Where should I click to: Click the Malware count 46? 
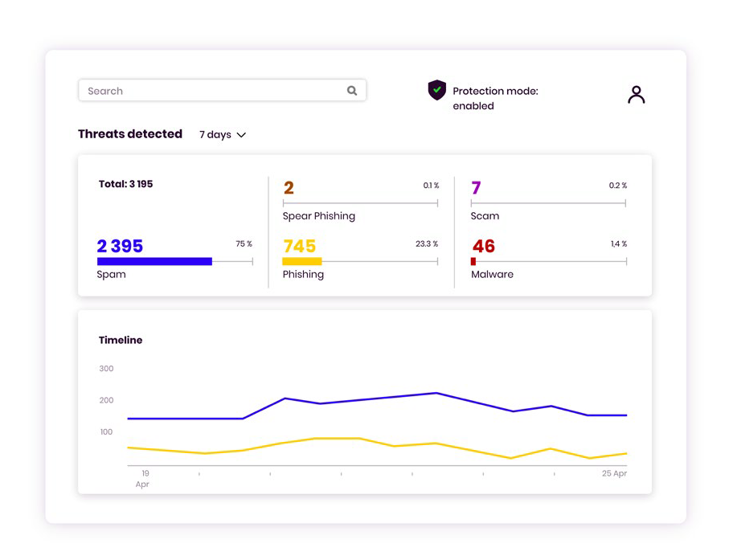click(483, 246)
